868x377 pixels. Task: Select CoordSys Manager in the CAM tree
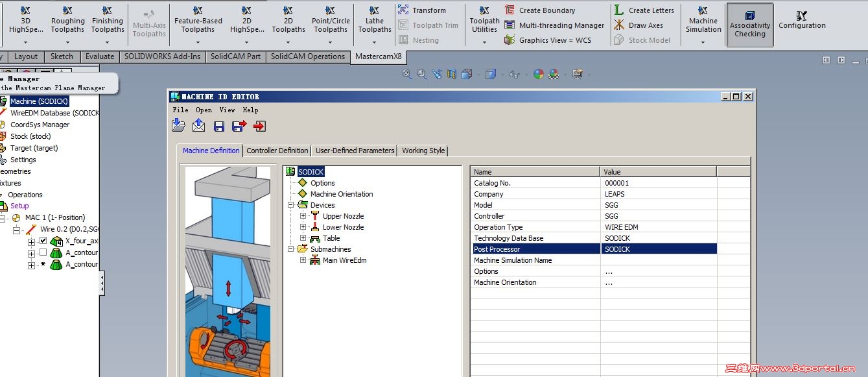coord(40,125)
